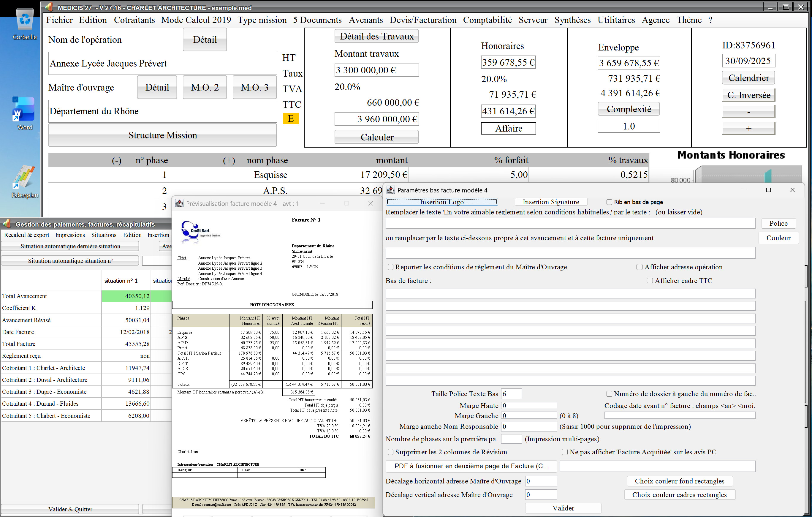Viewport: 812px width, 517px height.
Task: Click the Insertion Signature button
Action: point(551,202)
